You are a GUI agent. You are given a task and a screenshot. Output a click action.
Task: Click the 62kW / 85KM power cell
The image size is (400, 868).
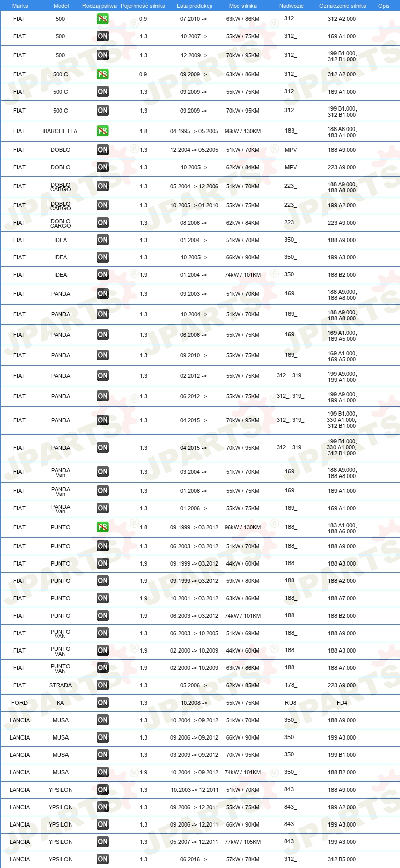coord(242,685)
